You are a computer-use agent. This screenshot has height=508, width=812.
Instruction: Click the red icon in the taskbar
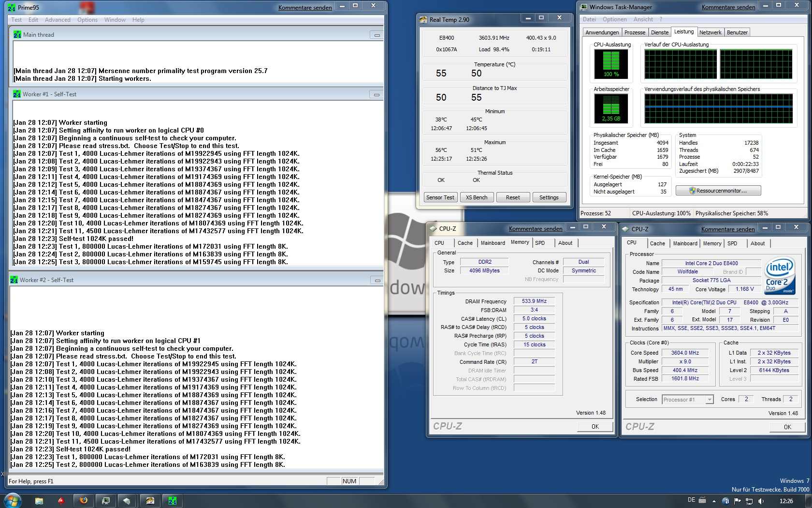point(61,501)
